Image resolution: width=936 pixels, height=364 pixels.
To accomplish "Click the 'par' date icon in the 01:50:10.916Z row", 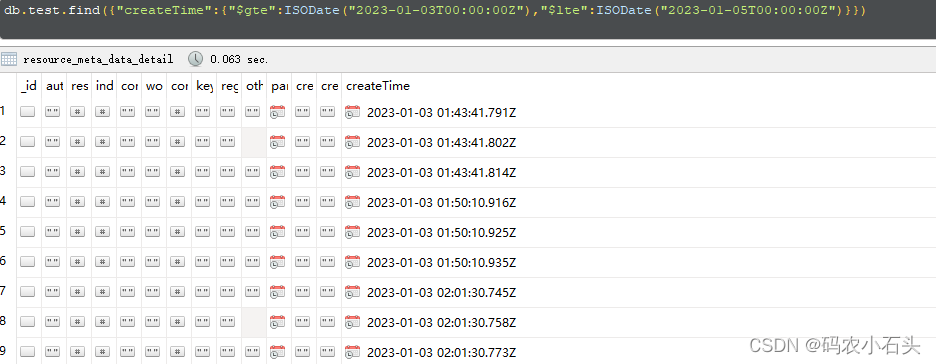I will pos(278,202).
